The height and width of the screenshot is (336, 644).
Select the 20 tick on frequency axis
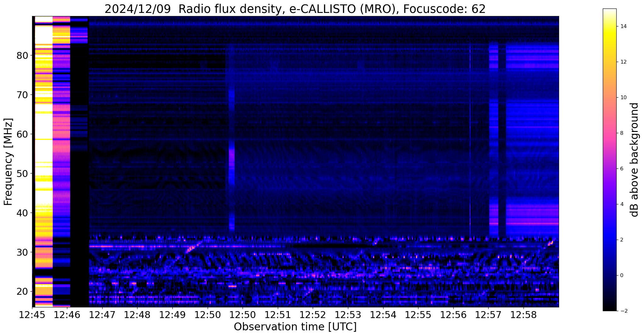tap(22, 291)
